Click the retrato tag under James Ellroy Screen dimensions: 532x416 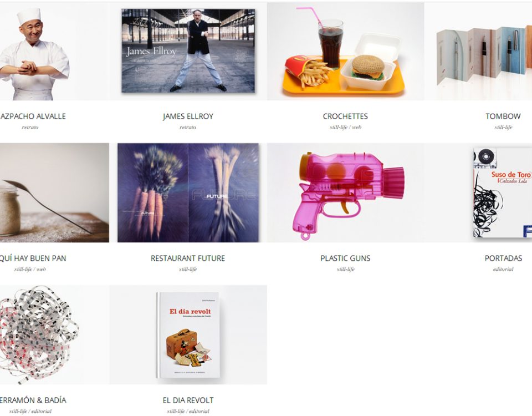(x=188, y=128)
